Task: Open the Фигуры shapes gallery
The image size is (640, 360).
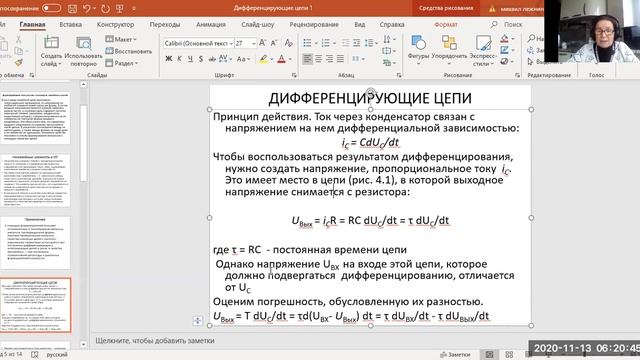Action: pos(418,51)
